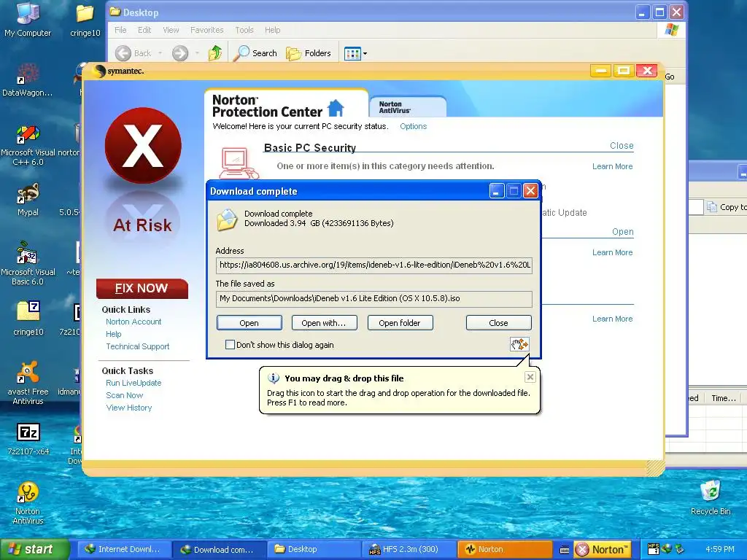Click the Copy to button in background window
This screenshot has height=560, width=747.
pos(727,206)
